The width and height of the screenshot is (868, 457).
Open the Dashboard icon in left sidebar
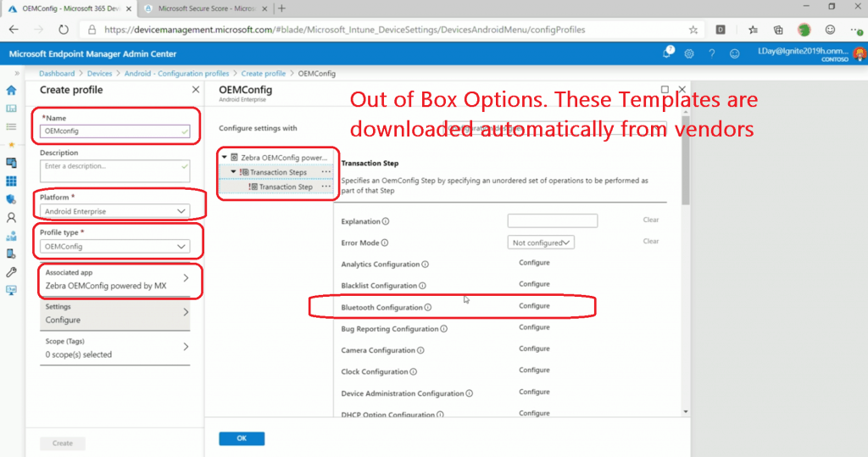[x=11, y=109]
